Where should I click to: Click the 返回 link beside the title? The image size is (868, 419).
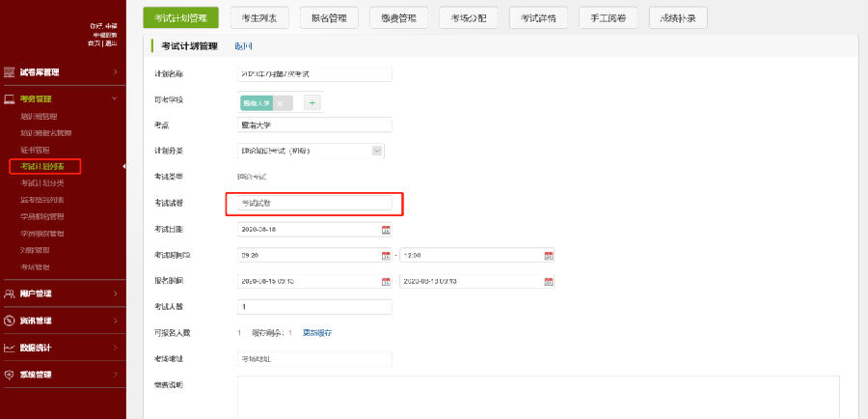tap(243, 46)
